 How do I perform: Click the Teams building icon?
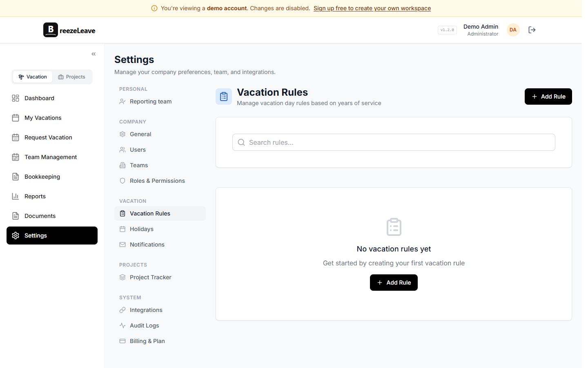[x=122, y=165]
